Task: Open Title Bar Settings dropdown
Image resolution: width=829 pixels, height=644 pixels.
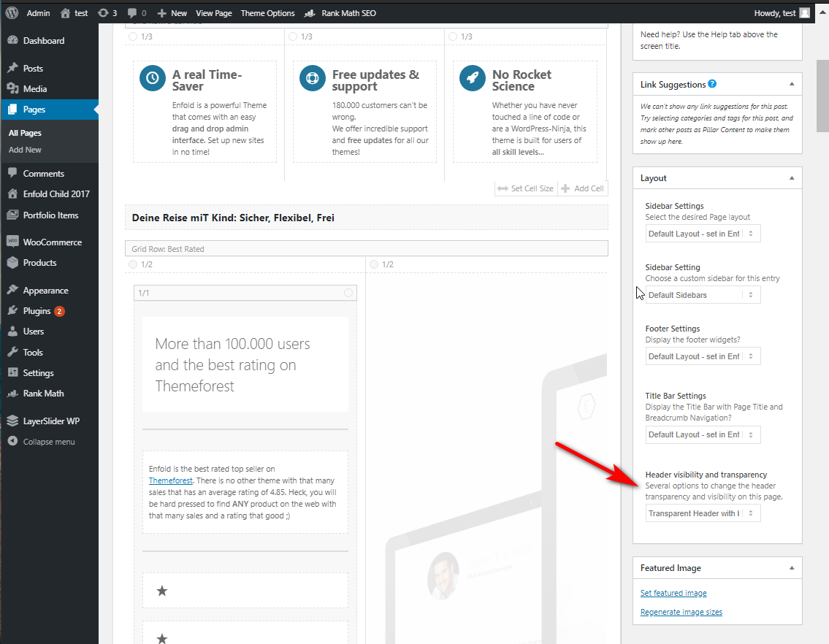Action: pyautogui.click(x=703, y=434)
